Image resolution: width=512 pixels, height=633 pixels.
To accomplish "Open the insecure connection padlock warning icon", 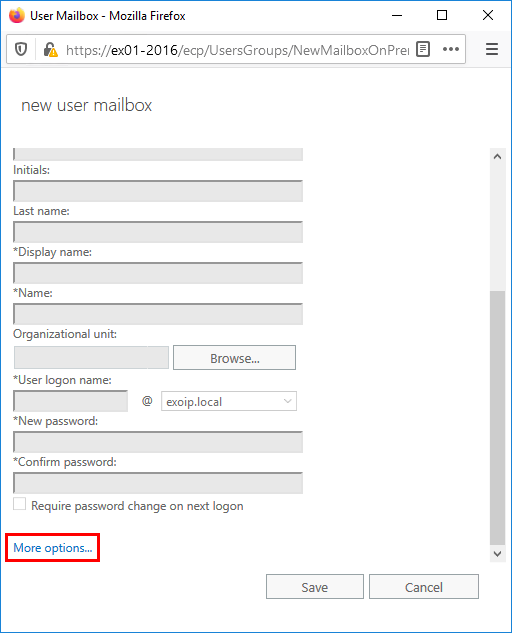I will [50, 49].
